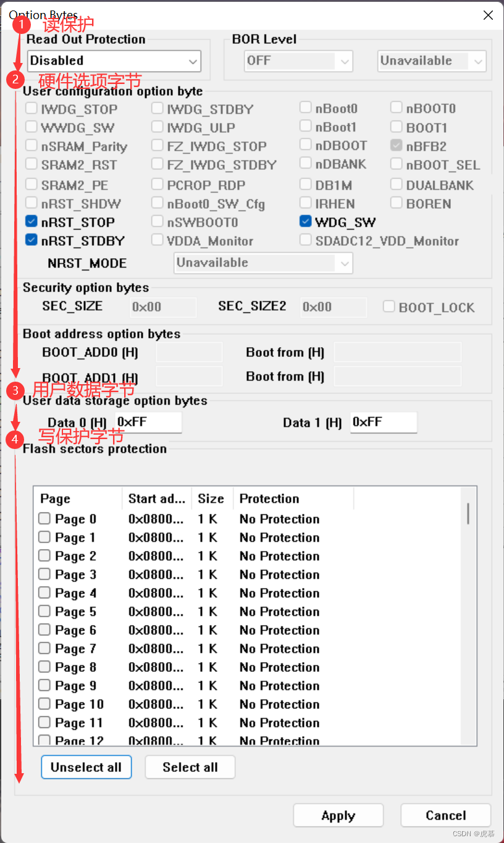Toggle the WDG_SW checkbox
This screenshot has width=504, height=843.
click(x=305, y=221)
